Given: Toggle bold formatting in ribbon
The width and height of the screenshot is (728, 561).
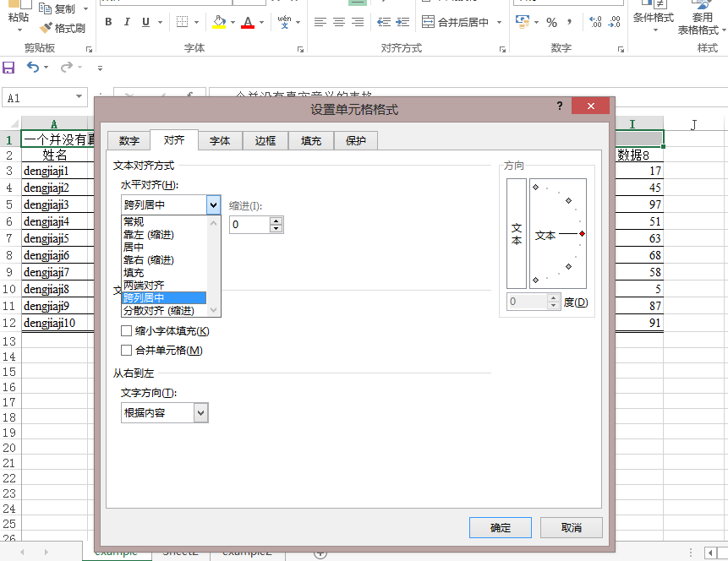Looking at the screenshot, I should coord(108,22).
